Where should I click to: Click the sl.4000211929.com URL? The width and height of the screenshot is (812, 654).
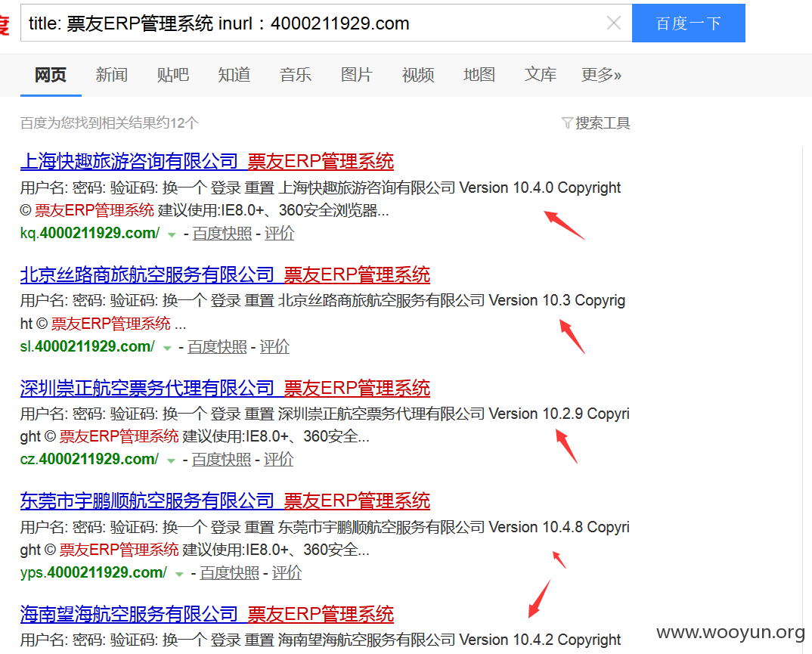tap(88, 346)
